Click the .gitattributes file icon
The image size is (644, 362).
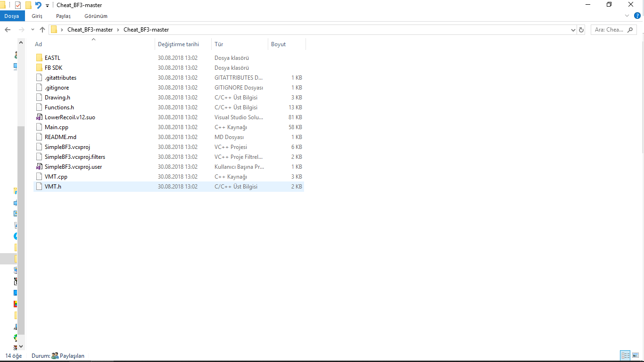(39, 78)
